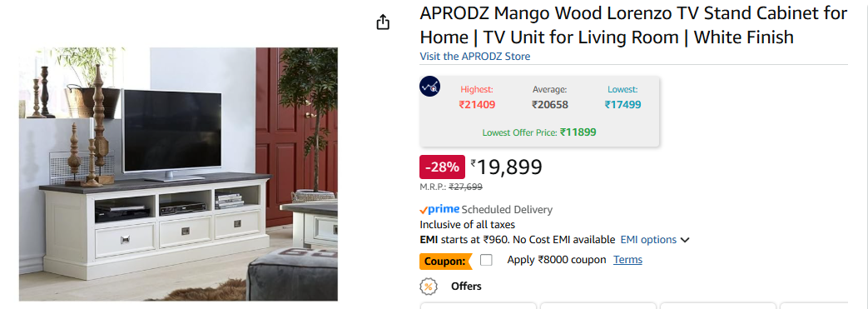The height and width of the screenshot is (309, 868).
Task: Click the Offers section heading
Action: coord(466,287)
